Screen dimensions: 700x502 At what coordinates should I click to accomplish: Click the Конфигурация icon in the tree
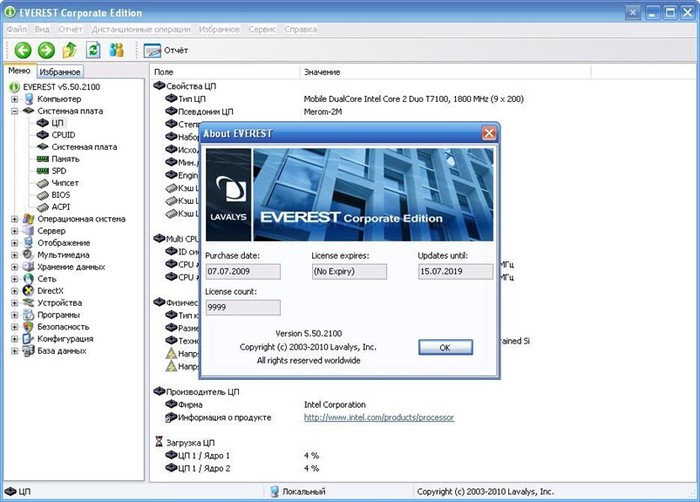point(29,339)
